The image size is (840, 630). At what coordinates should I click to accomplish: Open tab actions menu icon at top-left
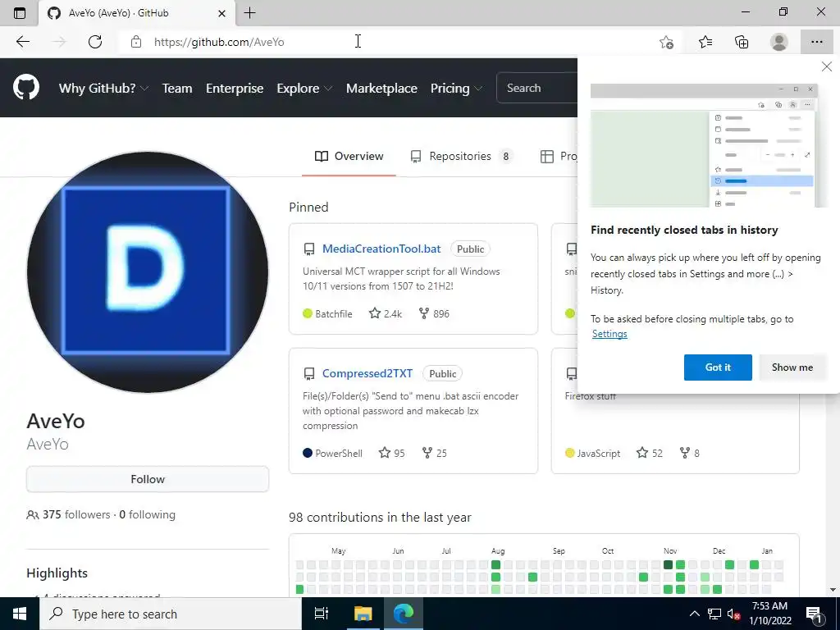point(20,13)
